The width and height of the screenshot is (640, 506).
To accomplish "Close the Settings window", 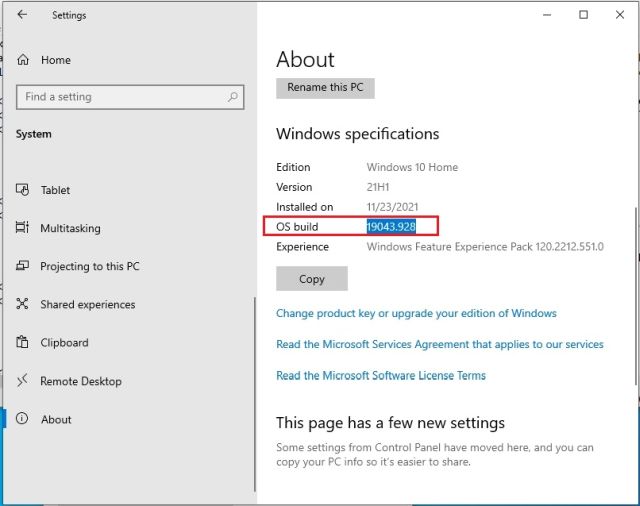I will 620,15.
